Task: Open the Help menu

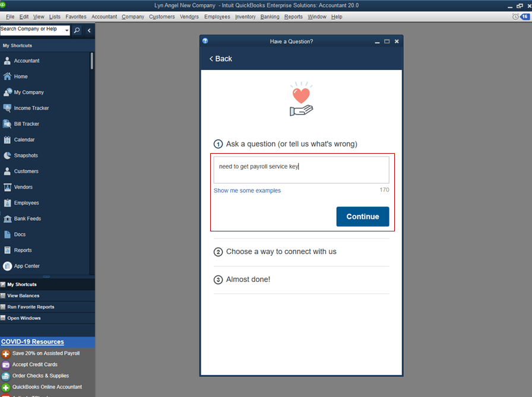Action: (337, 17)
